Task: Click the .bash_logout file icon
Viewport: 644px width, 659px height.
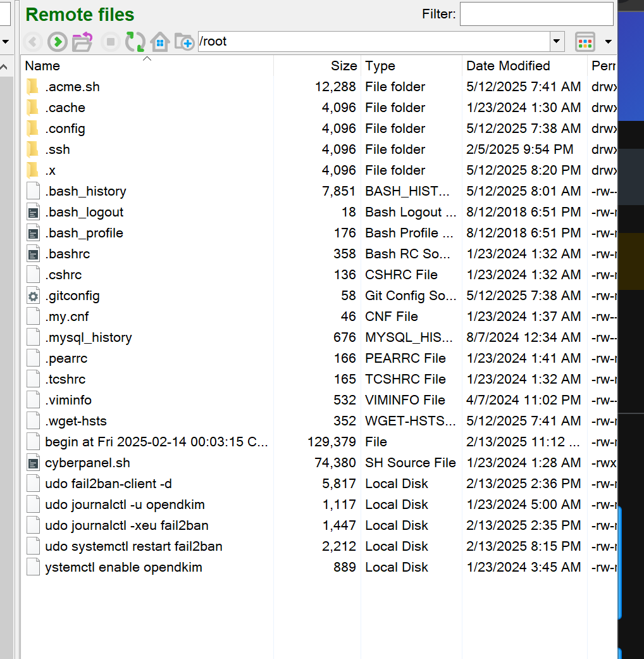Action: click(33, 212)
